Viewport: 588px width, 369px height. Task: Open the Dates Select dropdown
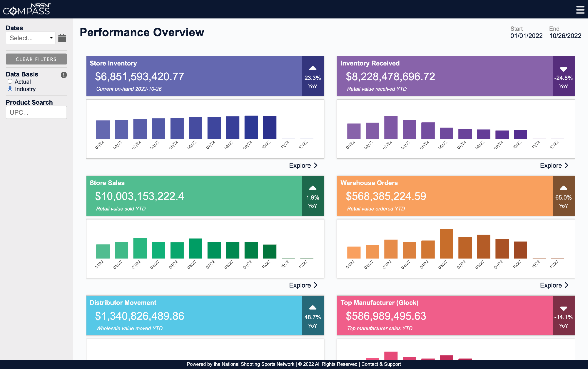31,38
